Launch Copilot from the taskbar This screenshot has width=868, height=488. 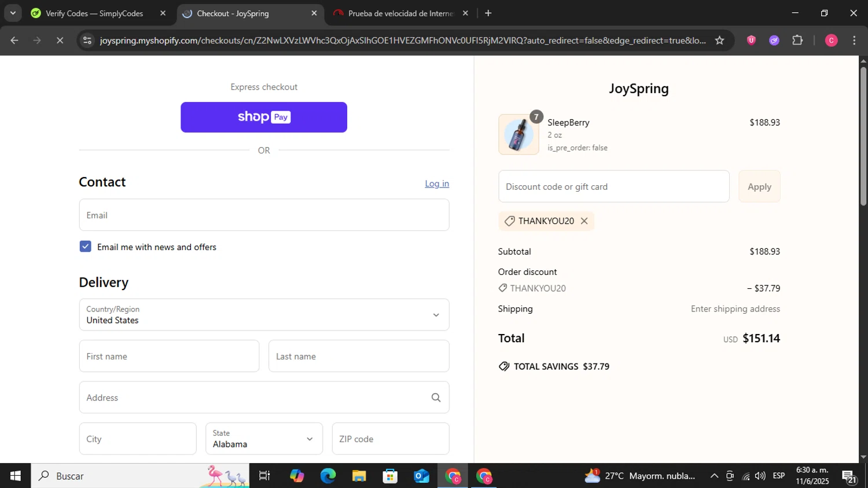[x=297, y=476]
